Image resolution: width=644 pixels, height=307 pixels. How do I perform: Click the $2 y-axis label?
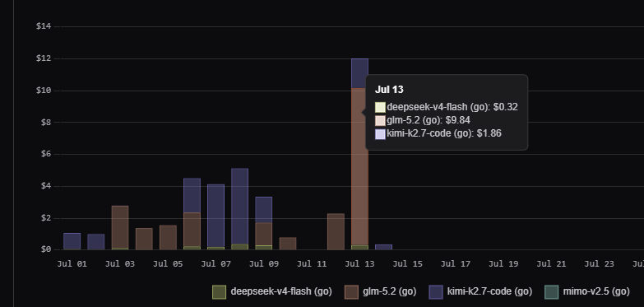[x=46, y=218]
